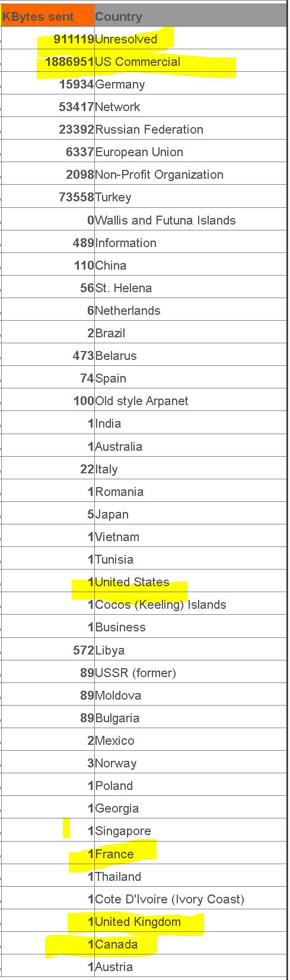Click the KBytes sent column header
290x980 pixels.
[47, 16]
